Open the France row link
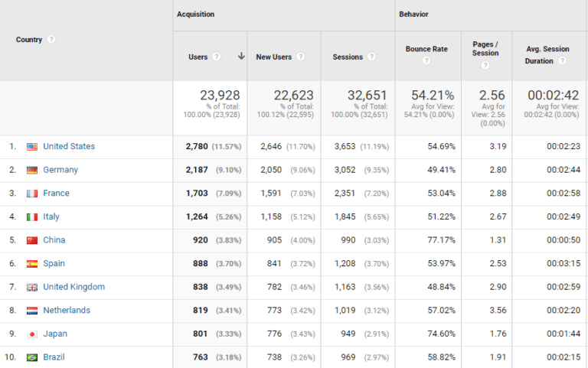 [x=56, y=194]
